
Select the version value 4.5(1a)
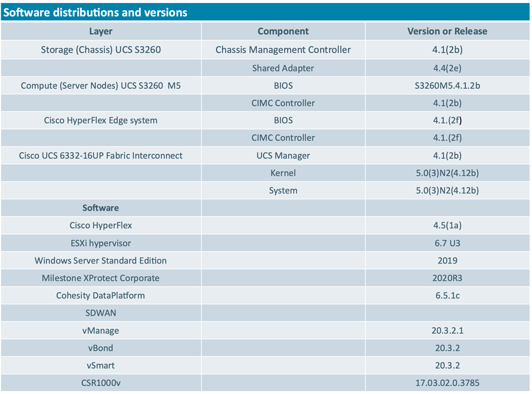point(447,225)
